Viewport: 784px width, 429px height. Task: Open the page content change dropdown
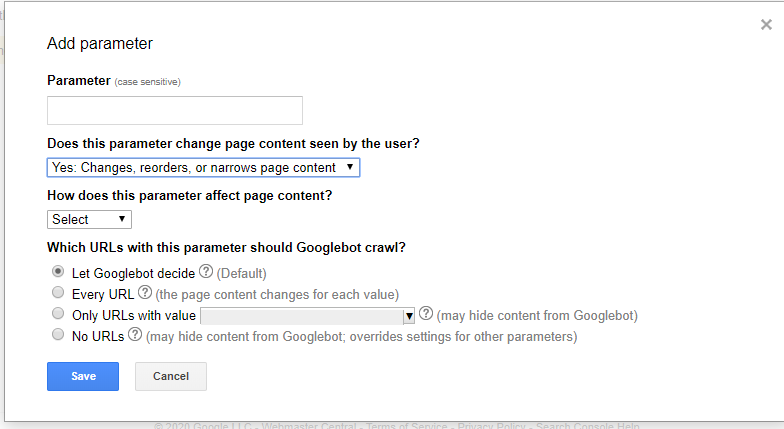point(204,168)
